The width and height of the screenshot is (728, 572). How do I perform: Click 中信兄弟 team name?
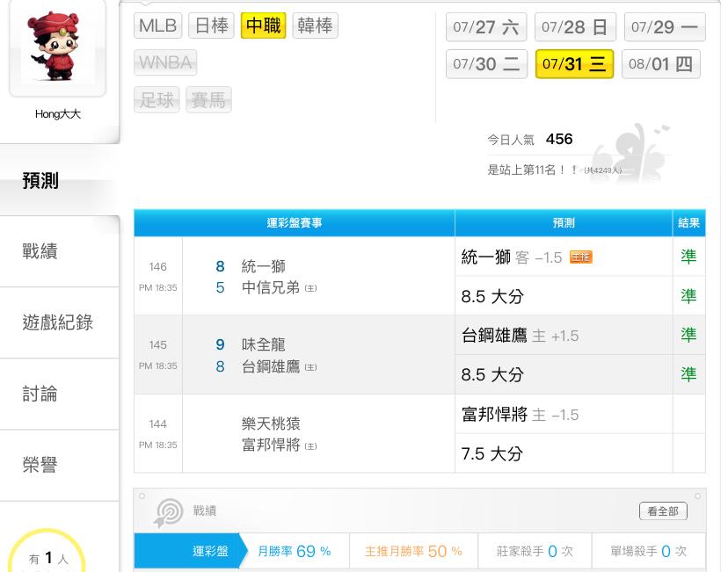coord(270,287)
